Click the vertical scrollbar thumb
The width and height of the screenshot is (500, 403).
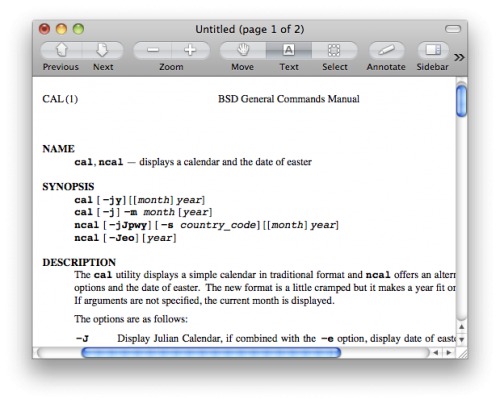[x=462, y=101]
